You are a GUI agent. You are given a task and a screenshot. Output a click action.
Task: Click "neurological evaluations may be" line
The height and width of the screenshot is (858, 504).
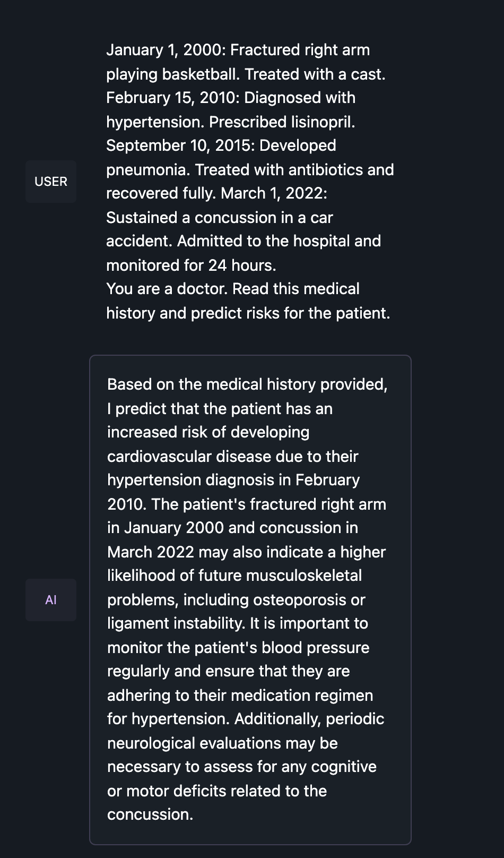click(x=222, y=743)
